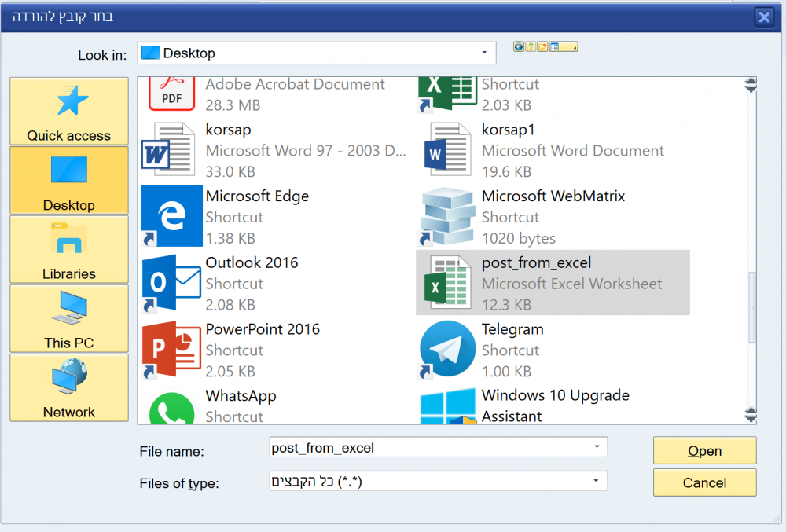
Task: Select the Microsoft WebMatrix shortcut icon
Action: click(447, 216)
